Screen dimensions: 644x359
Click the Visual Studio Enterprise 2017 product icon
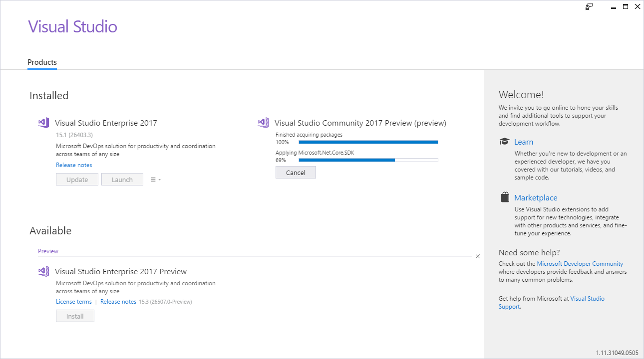[x=43, y=122]
